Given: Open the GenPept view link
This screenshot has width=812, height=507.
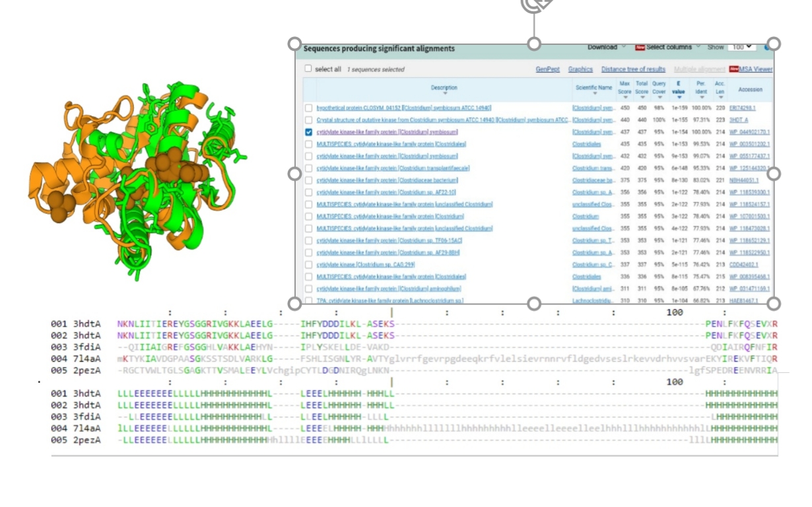Looking at the screenshot, I should (x=547, y=69).
